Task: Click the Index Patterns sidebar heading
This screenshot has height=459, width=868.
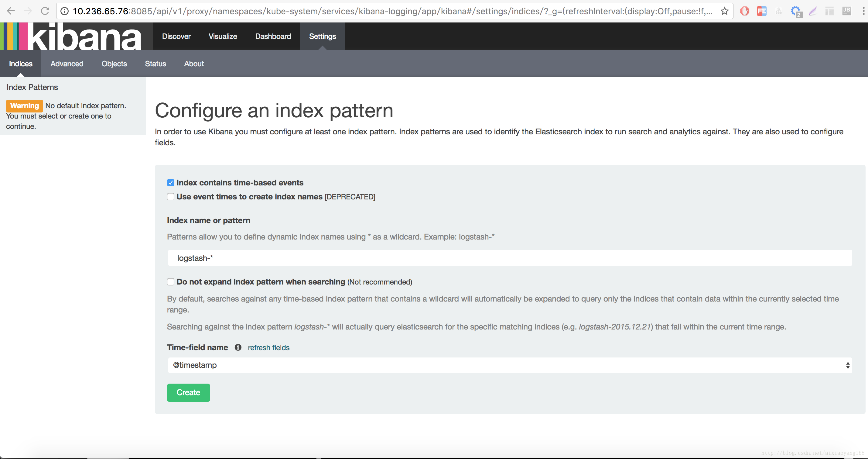Action: point(32,87)
